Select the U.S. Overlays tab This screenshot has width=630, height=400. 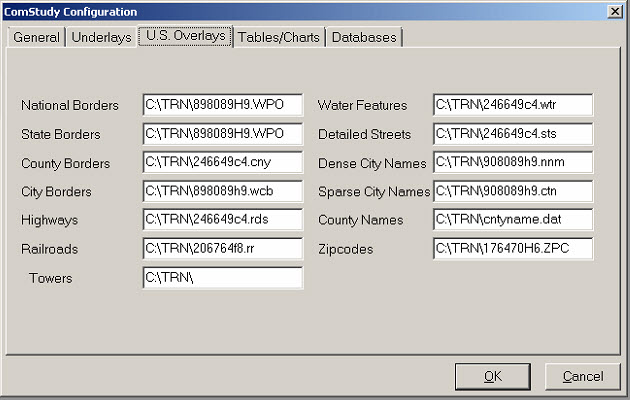186,36
